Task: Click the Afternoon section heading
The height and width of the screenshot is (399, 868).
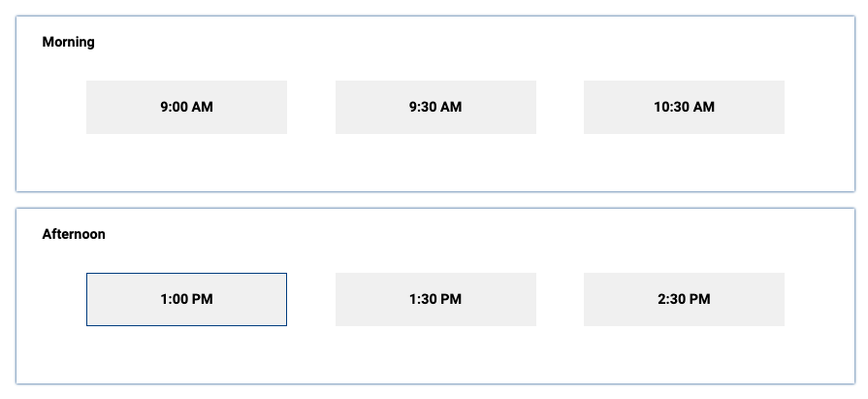Action: pyautogui.click(x=74, y=234)
